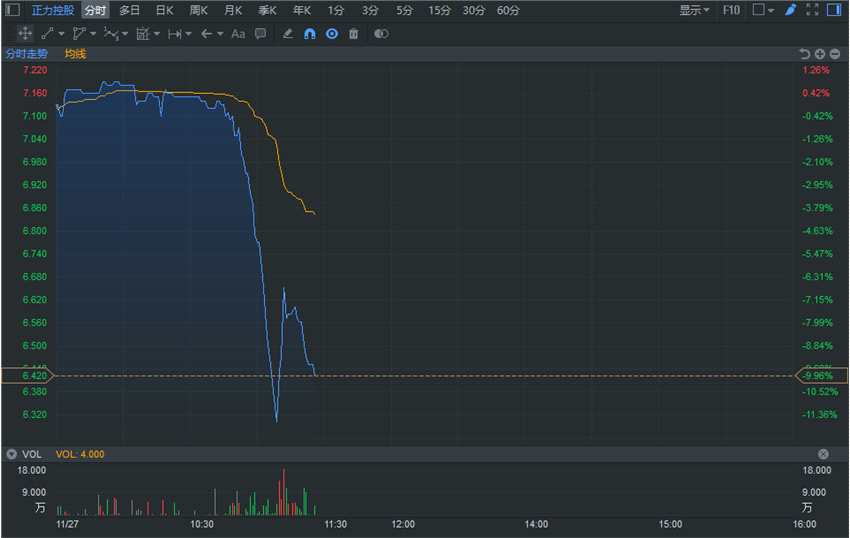Screen dimensions: 850x538
Task: Click the VOL: 4.000 value label
Action: 80,454
